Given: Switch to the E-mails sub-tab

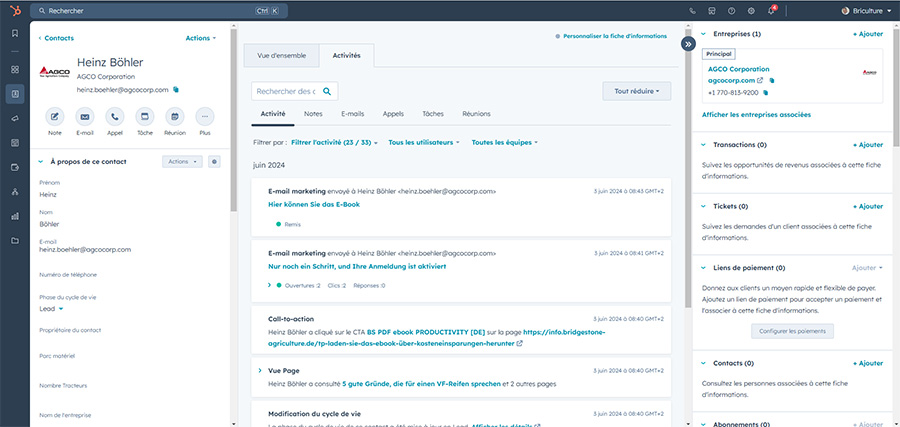Looking at the screenshot, I should click(x=352, y=114).
